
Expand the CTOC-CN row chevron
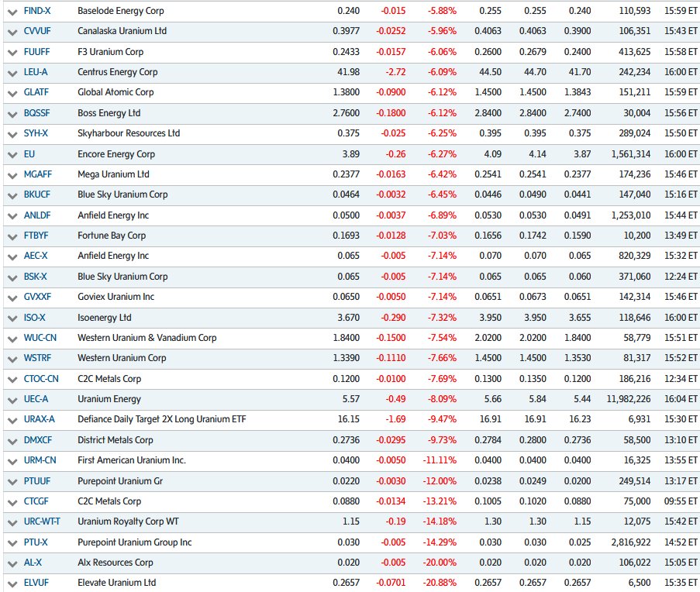click(x=12, y=380)
